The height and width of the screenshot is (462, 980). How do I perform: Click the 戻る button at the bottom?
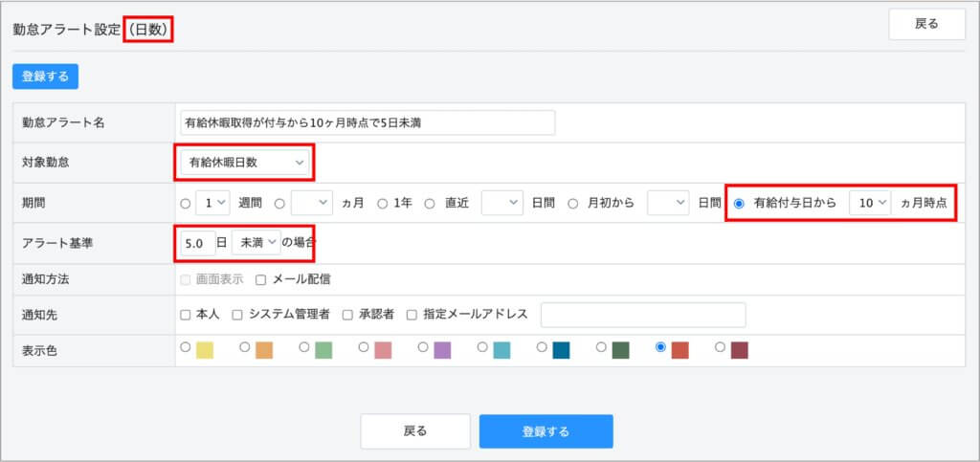click(x=415, y=431)
